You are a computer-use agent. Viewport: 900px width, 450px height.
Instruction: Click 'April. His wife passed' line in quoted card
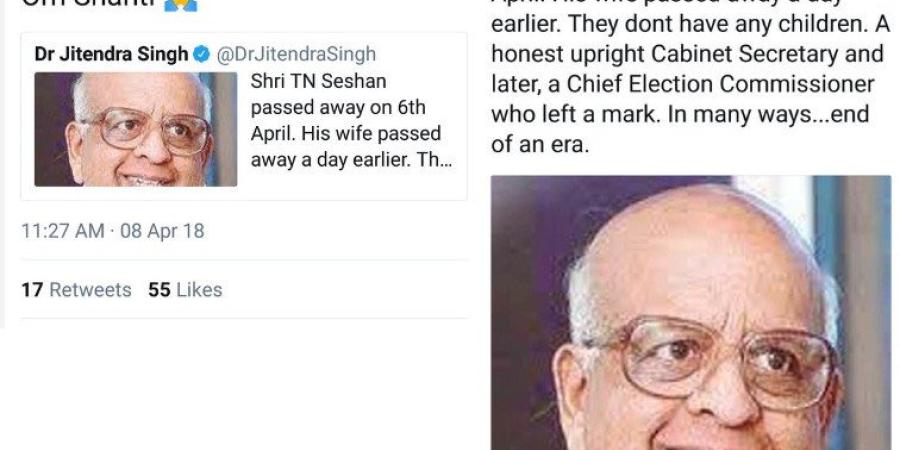[x=346, y=134]
